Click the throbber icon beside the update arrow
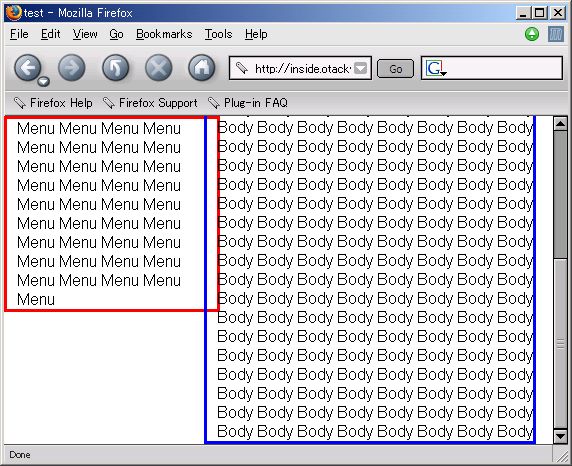This screenshot has height=466, width=572. [x=556, y=34]
